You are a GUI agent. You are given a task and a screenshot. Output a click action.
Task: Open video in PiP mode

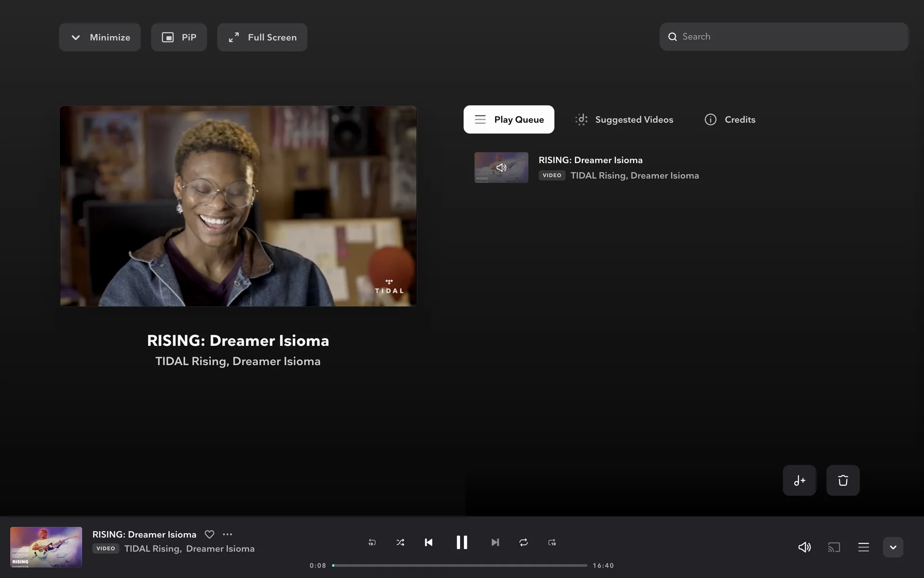[x=179, y=37]
